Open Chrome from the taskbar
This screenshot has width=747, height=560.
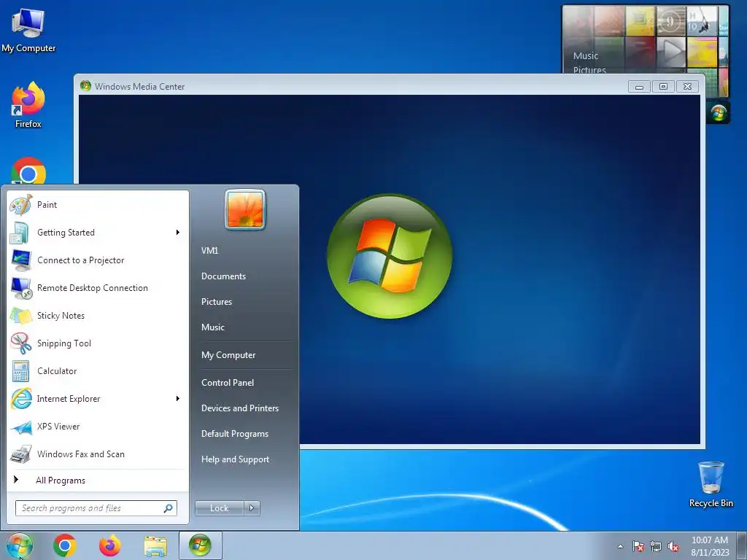pos(65,545)
